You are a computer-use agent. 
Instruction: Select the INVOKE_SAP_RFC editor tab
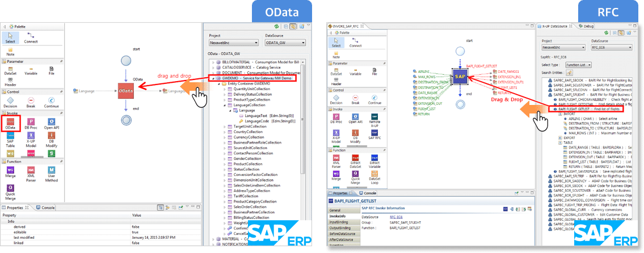pyautogui.click(x=346, y=26)
